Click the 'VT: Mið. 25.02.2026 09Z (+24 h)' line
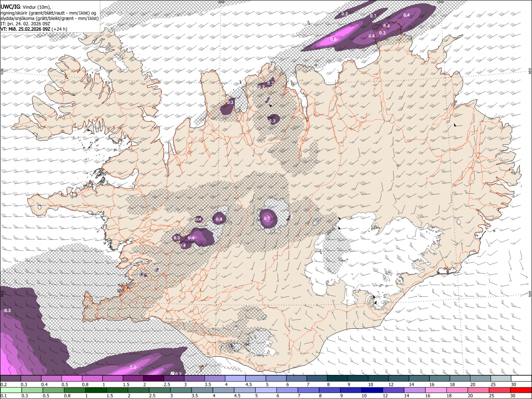This screenshot has width=532, height=399. click(x=34, y=29)
